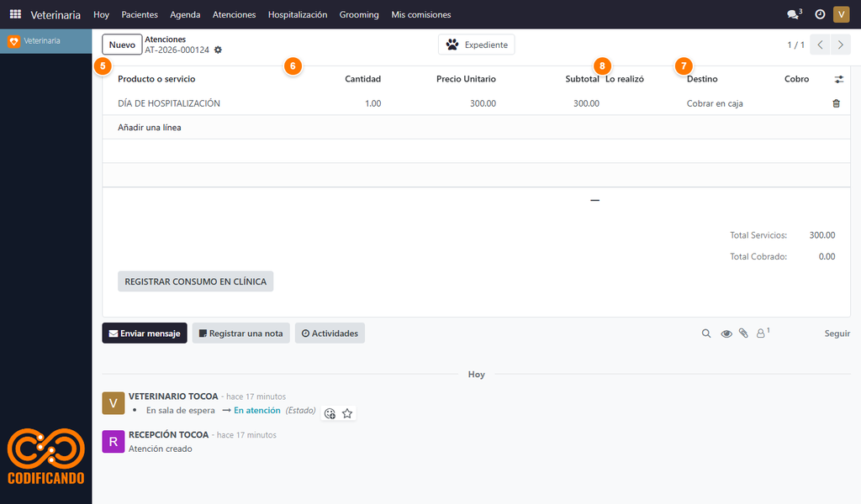Click Añadir una línea link

click(150, 127)
